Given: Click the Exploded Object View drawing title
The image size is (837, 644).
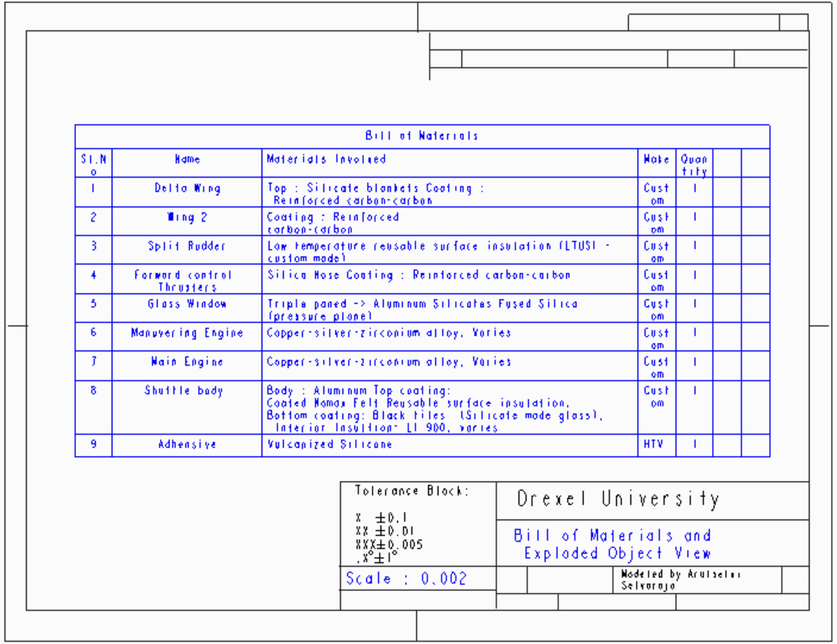Looking at the screenshot, I should [617, 554].
